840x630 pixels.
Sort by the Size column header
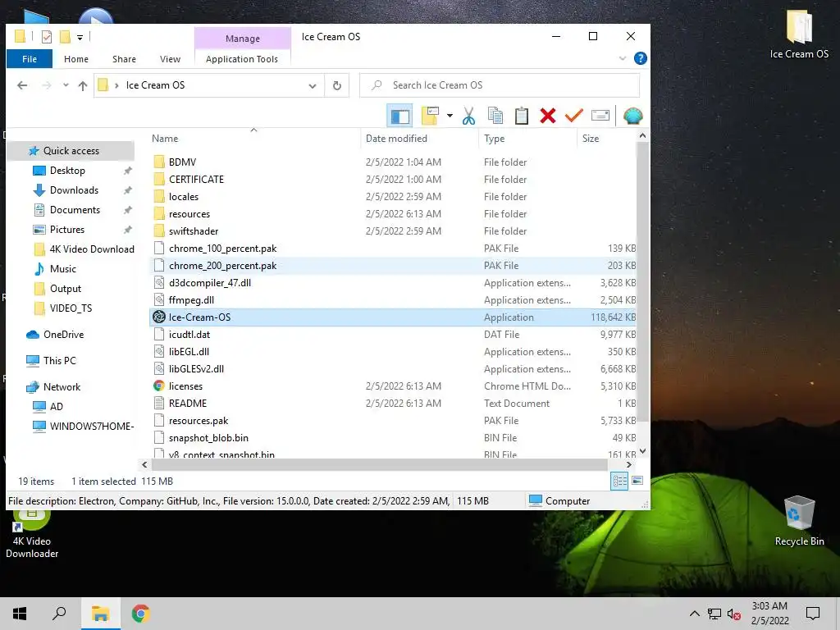(x=591, y=138)
